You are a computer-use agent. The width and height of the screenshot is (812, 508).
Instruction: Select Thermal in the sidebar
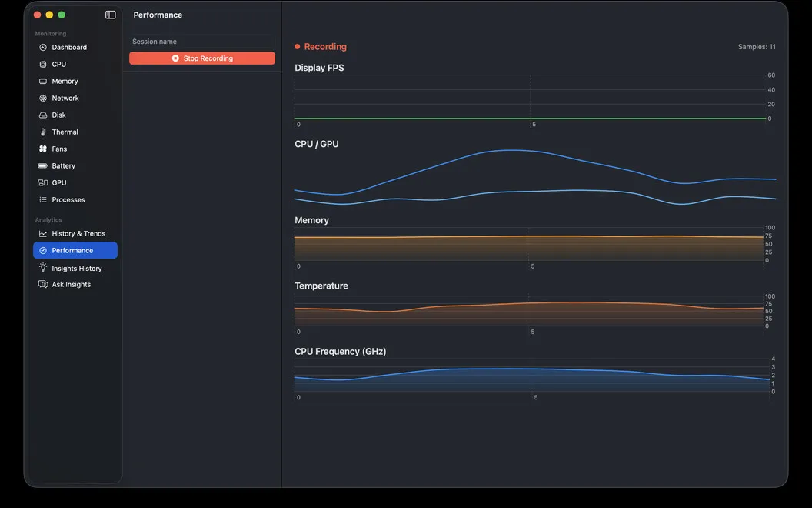pos(75,132)
